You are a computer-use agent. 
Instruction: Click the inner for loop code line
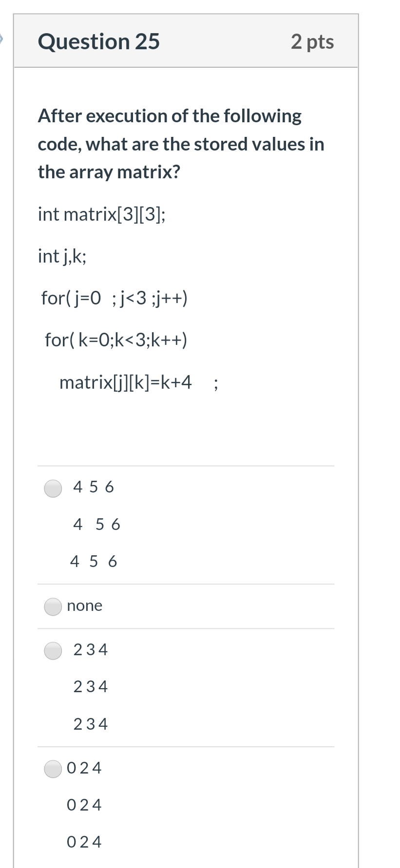[x=117, y=340]
